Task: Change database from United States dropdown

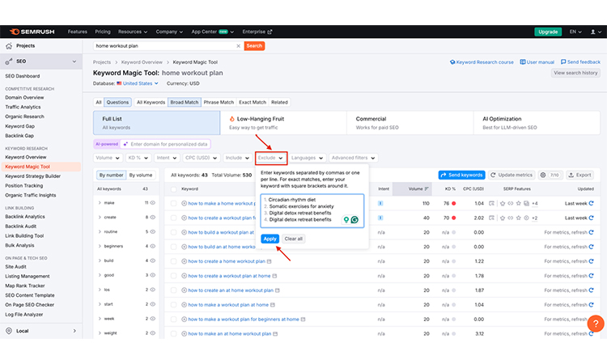Action: click(x=138, y=83)
